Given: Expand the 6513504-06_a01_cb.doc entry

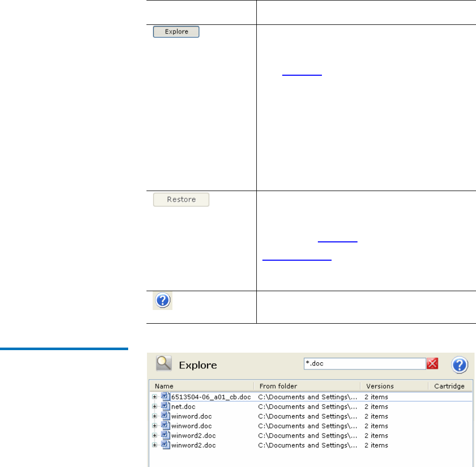Looking at the screenshot, I should point(155,397).
